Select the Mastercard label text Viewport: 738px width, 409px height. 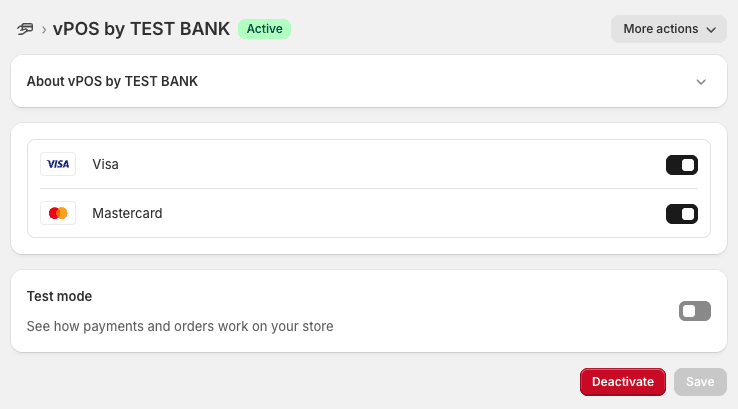[127, 213]
